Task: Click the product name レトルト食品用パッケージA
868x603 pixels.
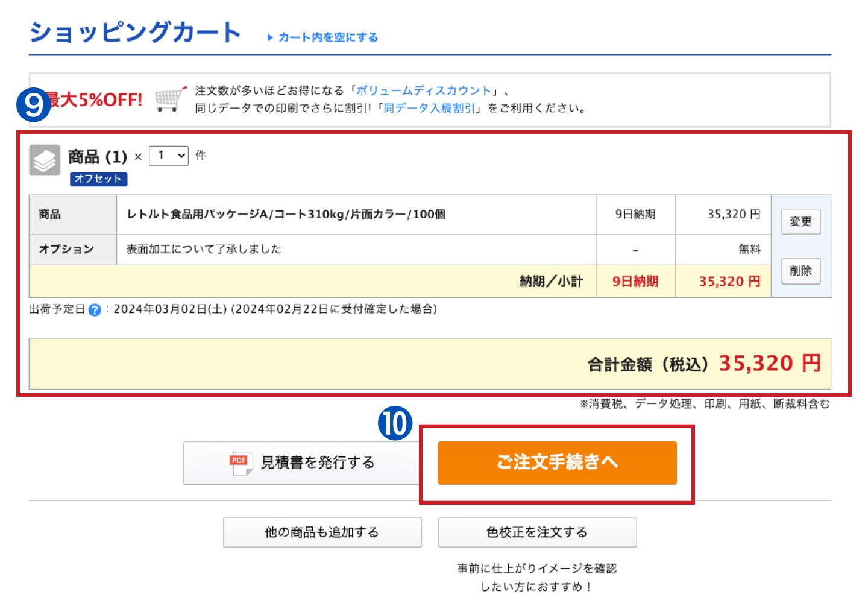Action: coord(286,215)
